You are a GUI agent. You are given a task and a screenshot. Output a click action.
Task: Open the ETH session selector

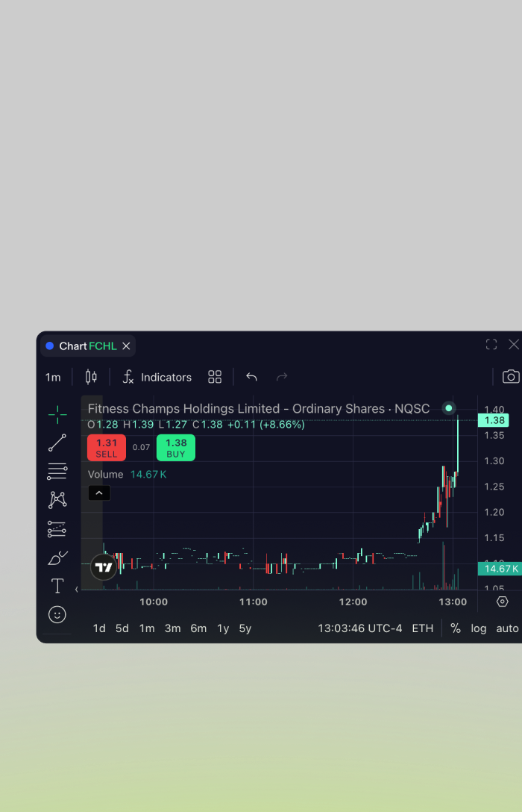(x=423, y=628)
